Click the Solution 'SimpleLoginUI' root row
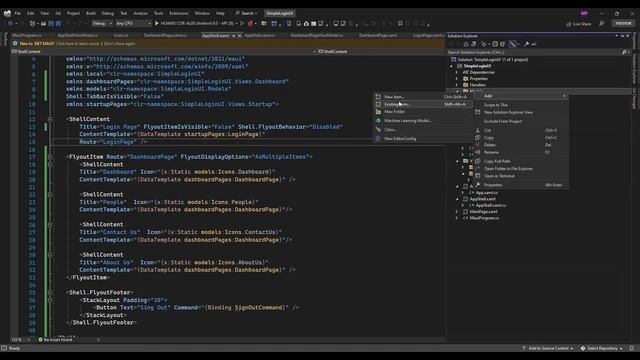This screenshot has width=640, height=360. (493, 60)
